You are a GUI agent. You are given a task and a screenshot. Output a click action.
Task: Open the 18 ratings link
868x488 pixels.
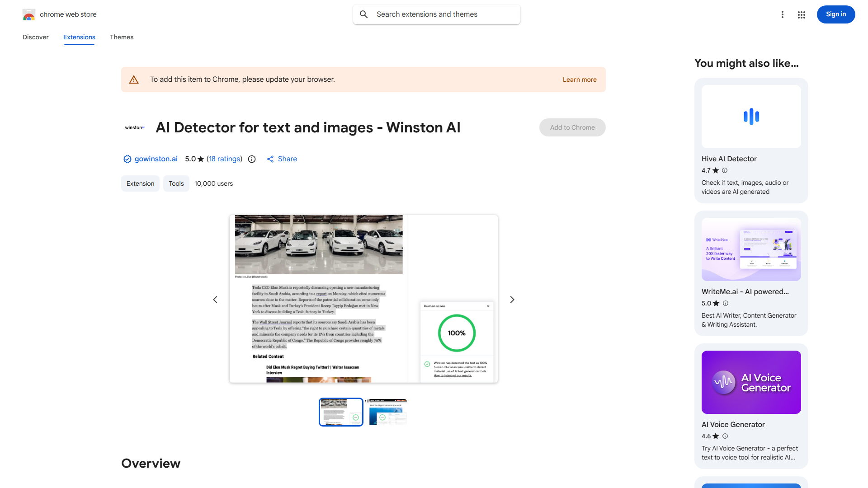225,159
